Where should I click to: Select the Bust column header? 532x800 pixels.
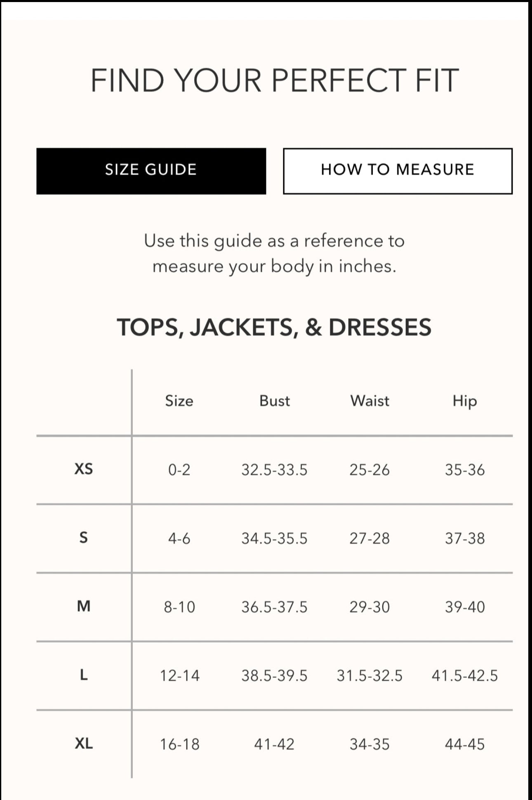pos(274,400)
